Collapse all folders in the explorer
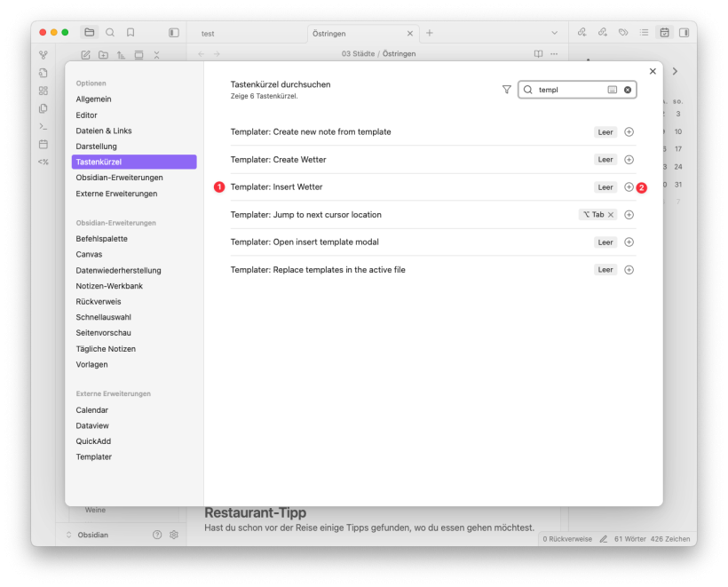728x587 pixels. pyautogui.click(x=156, y=55)
